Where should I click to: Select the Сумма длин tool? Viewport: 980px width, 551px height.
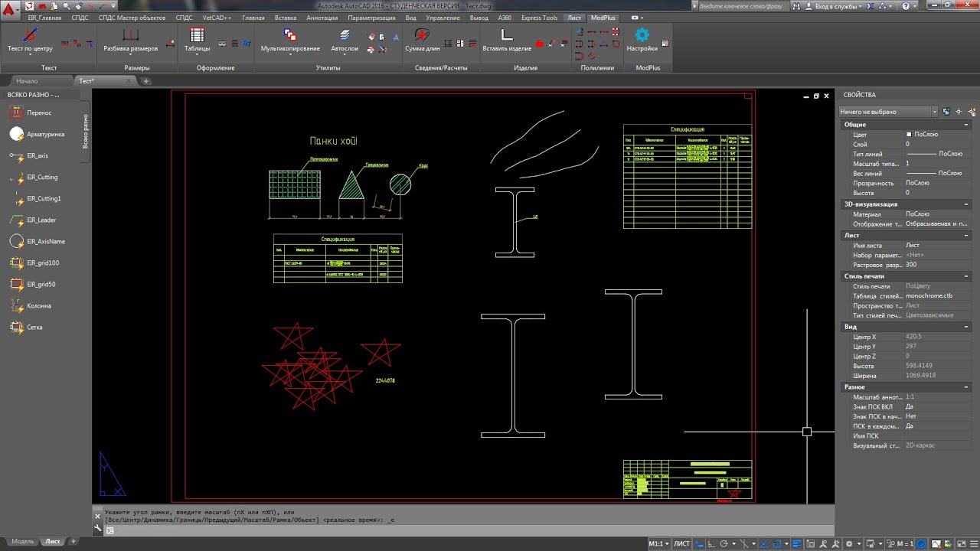(422, 35)
